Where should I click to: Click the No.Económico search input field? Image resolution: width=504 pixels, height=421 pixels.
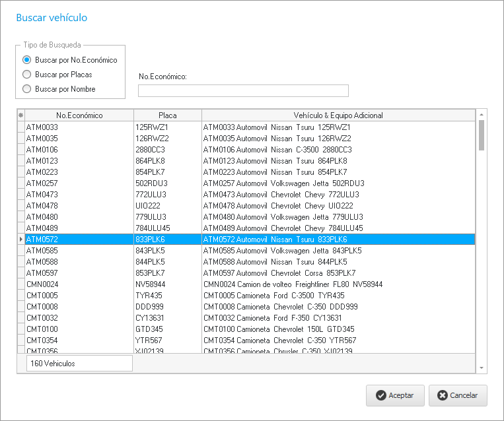click(242, 90)
